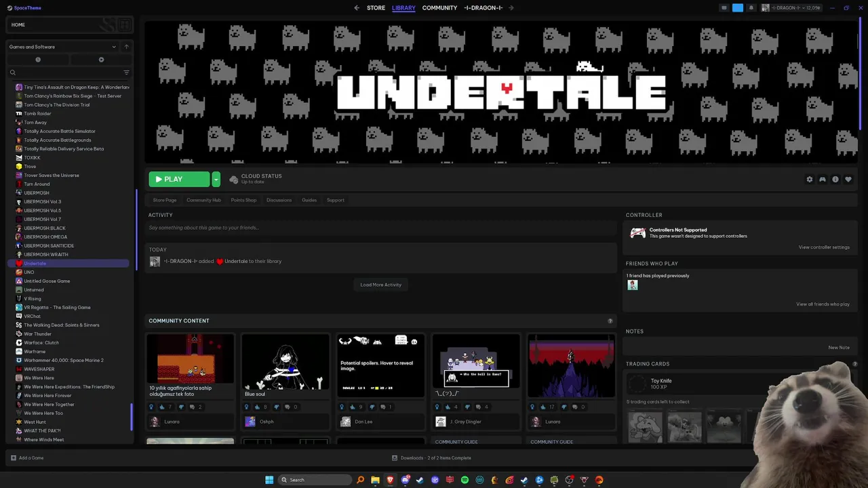This screenshot has width=868, height=488.
Task: Click the Add a Game button
Action: tap(28, 458)
